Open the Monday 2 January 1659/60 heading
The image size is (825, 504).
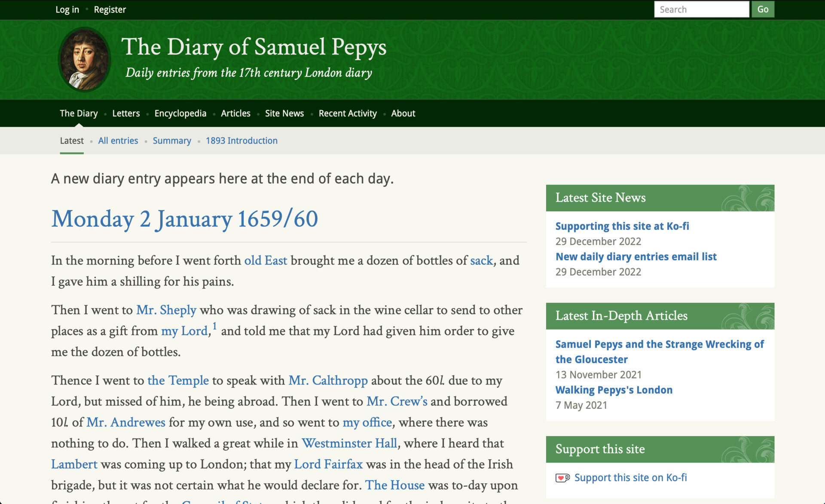185,219
